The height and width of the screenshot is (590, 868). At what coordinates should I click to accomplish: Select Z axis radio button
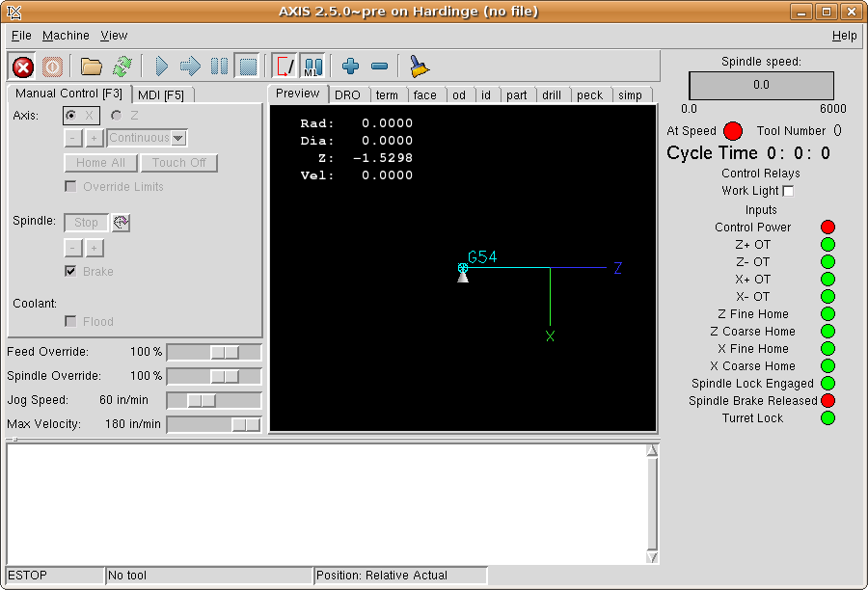click(x=117, y=116)
